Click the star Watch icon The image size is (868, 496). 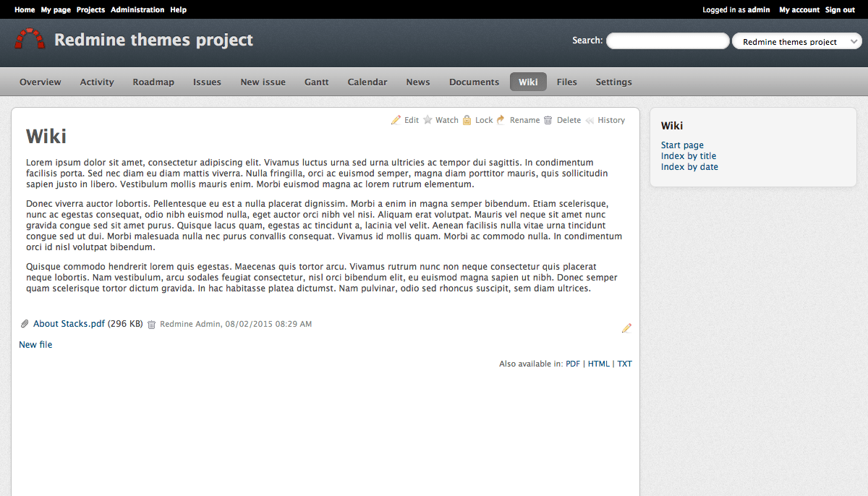tap(427, 120)
